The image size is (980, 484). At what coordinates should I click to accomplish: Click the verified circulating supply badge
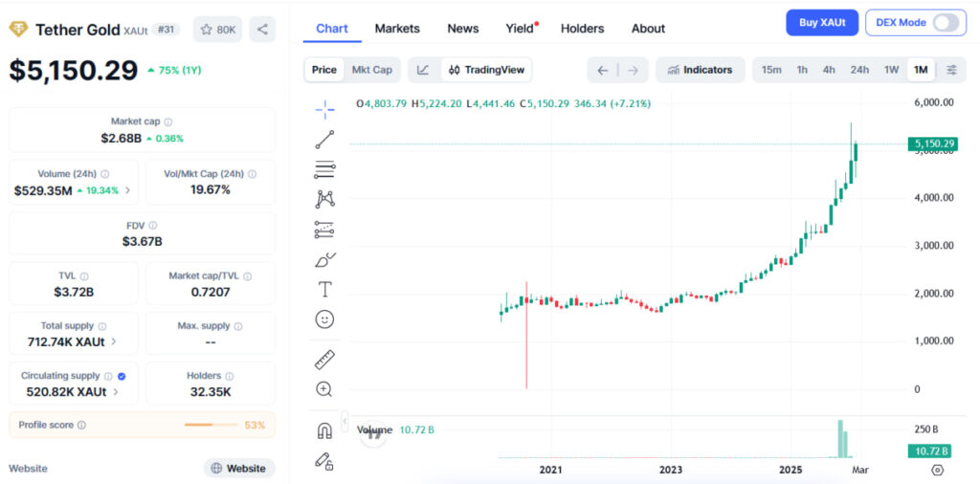pos(122,376)
